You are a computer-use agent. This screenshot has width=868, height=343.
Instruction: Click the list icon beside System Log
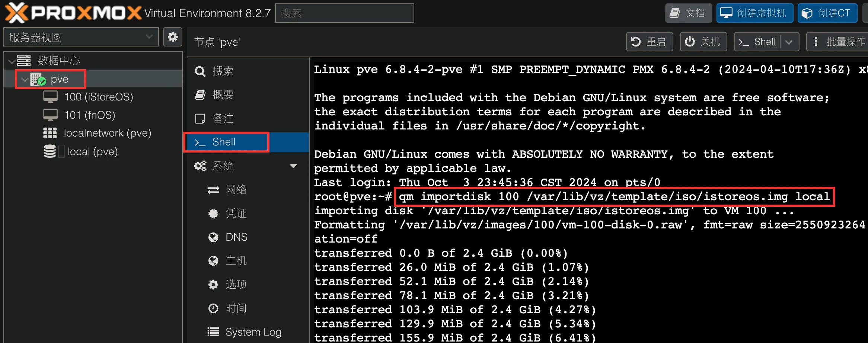point(213,332)
